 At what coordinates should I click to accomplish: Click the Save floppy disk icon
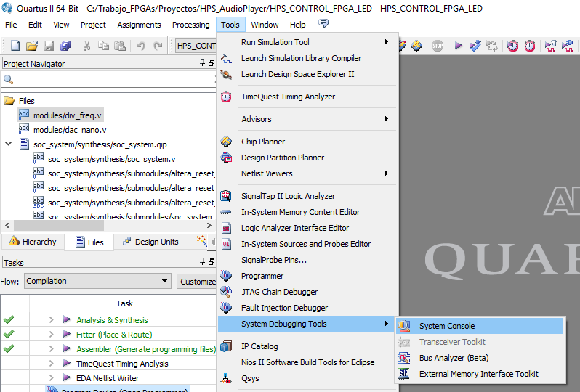pyautogui.click(x=49, y=46)
